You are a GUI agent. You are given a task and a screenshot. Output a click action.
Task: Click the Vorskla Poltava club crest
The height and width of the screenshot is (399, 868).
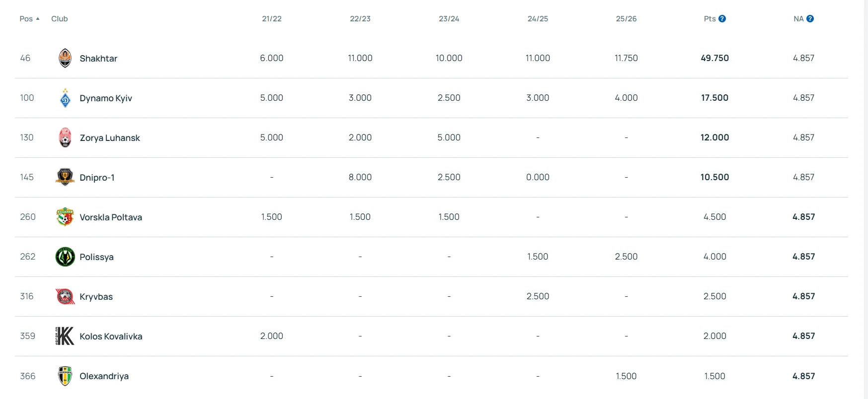pyautogui.click(x=65, y=217)
